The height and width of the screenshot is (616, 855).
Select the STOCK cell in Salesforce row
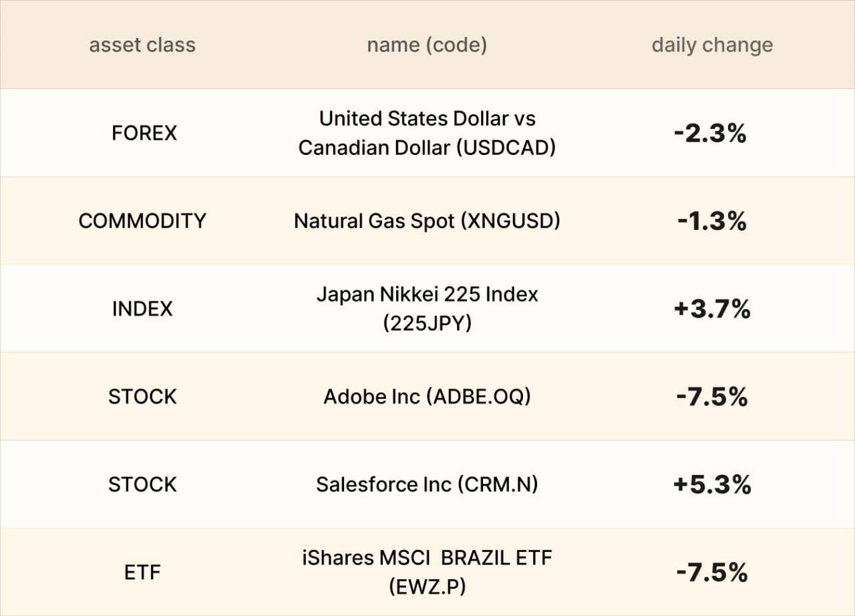142,484
